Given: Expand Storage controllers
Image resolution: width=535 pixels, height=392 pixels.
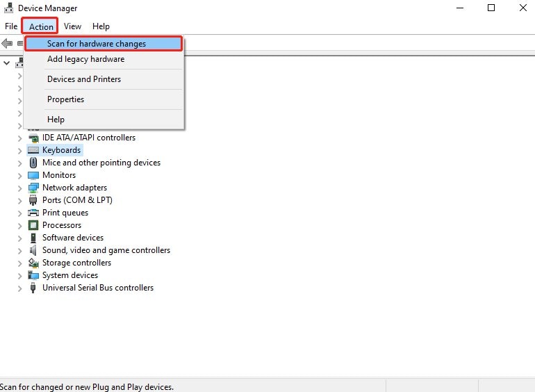Looking at the screenshot, I should (19, 263).
